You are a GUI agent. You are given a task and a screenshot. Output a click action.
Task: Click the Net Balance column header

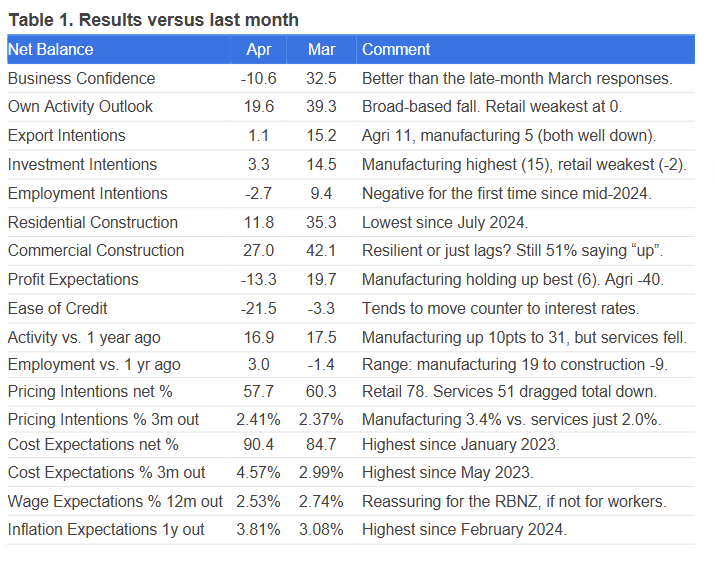click(x=50, y=49)
